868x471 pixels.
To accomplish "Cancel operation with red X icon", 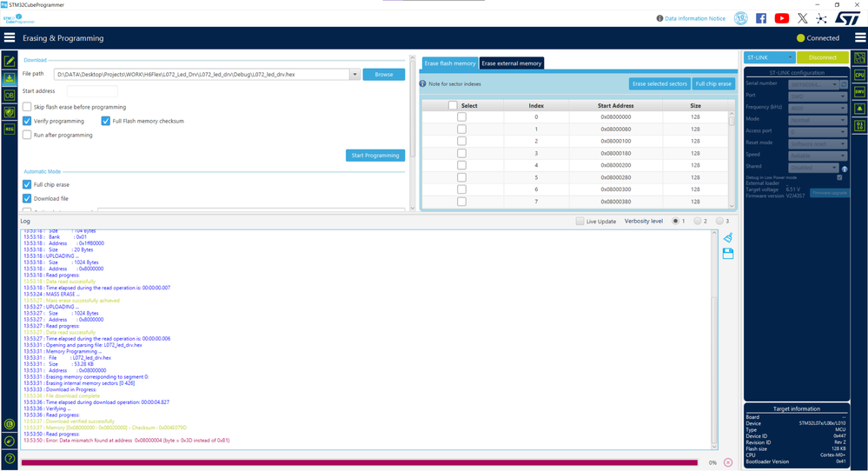I will (x=728, y=462).
